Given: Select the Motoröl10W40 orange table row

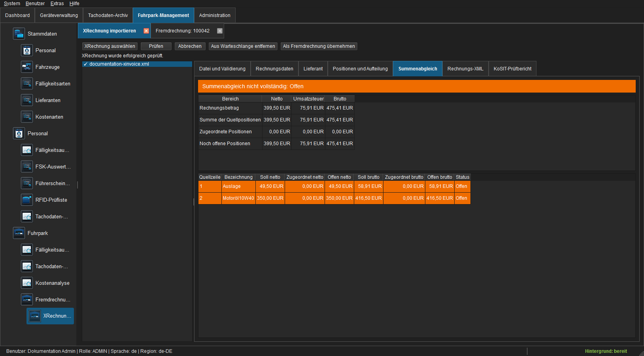Looking at the screenshot, I should tap(334, 198).
